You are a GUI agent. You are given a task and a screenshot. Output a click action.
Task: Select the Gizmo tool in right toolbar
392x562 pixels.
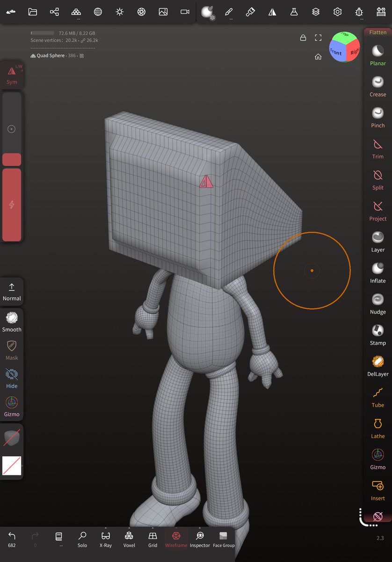(x=378, y=459)
